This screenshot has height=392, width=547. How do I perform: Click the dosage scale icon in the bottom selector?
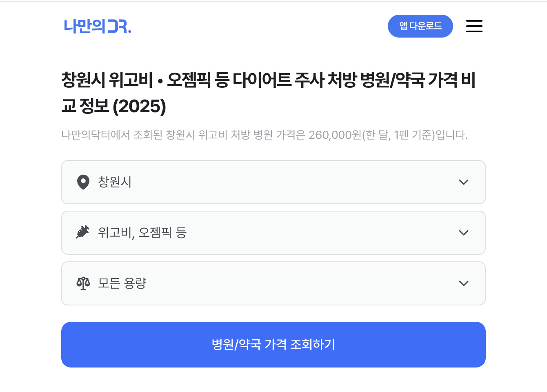click(83, 283)
